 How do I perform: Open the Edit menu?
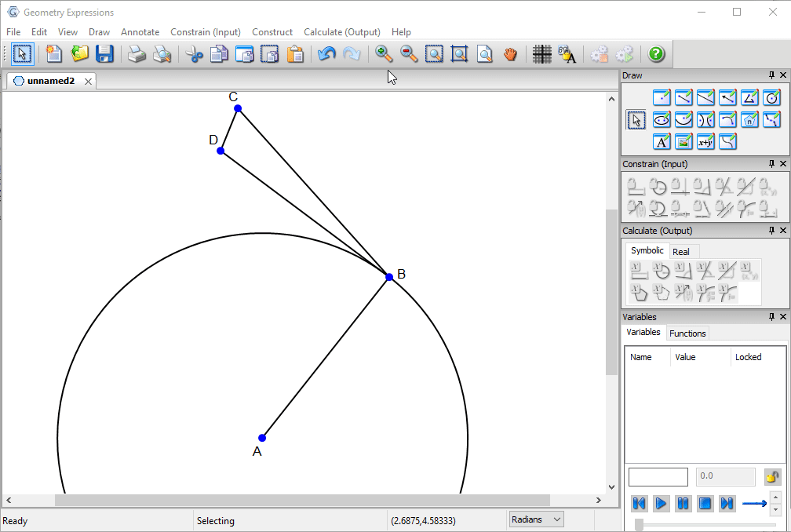tap(39, 31)
